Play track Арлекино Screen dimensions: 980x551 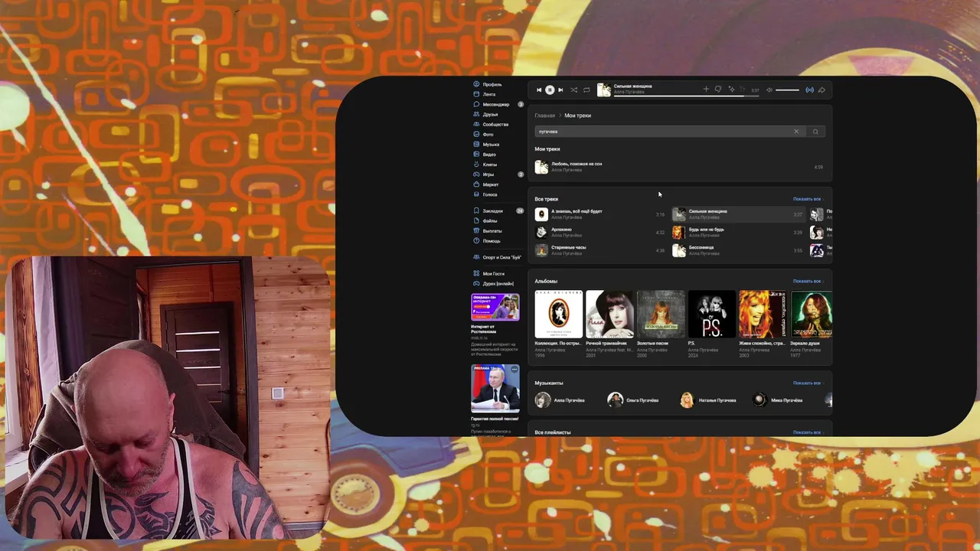pyautogui.click(x=599, y=232)
